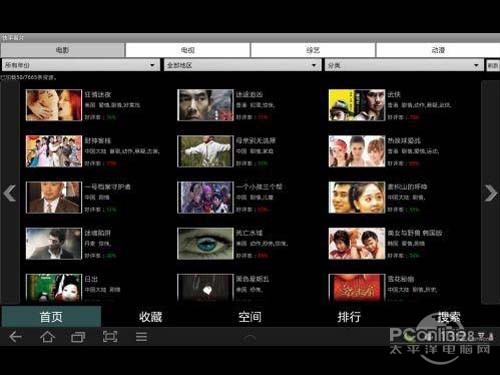Screen dimensions: 500x375
Task: Open the 全部地区 region dropdown
Action: tap(242, 65)
